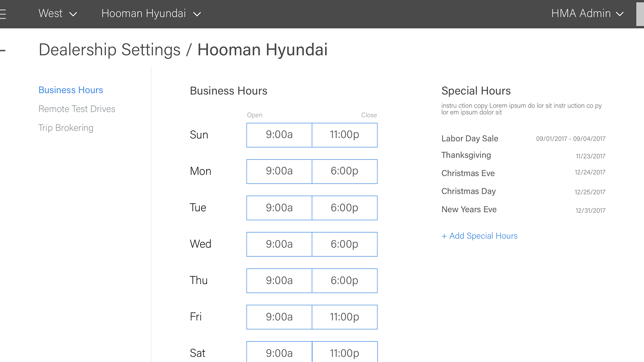Change Tuesday open time
644x362 pixels.
[x=279, y=208]
